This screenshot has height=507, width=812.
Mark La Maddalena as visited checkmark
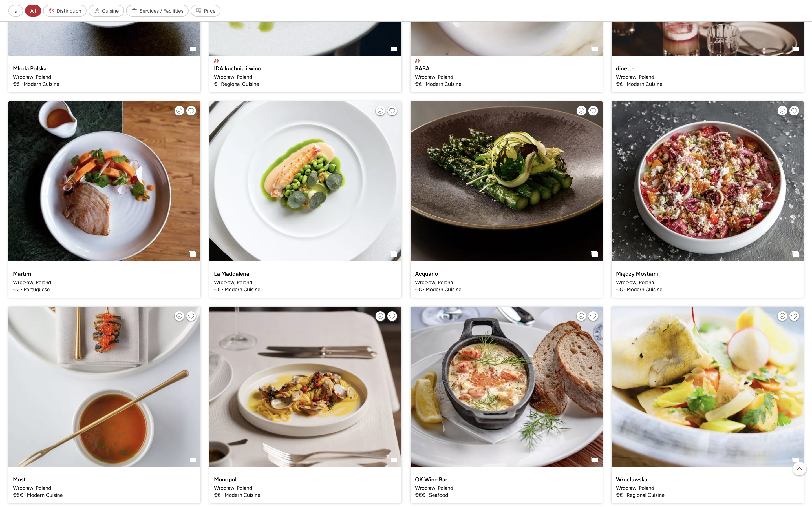[x=380, y=111]
